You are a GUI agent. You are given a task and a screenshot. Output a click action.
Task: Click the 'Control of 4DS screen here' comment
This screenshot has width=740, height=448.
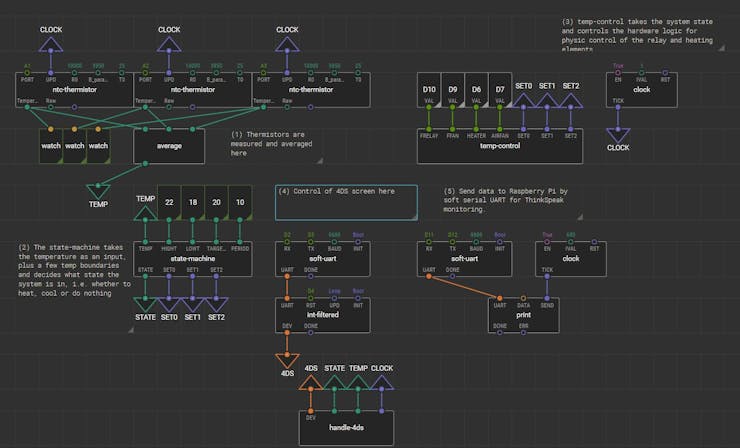(x=346, y=202)
